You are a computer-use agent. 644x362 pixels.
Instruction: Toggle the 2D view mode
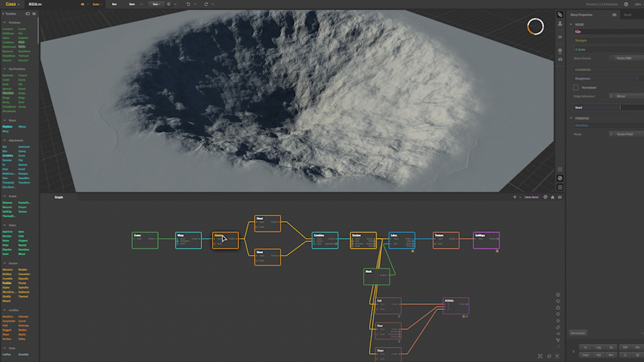point(560,37)
